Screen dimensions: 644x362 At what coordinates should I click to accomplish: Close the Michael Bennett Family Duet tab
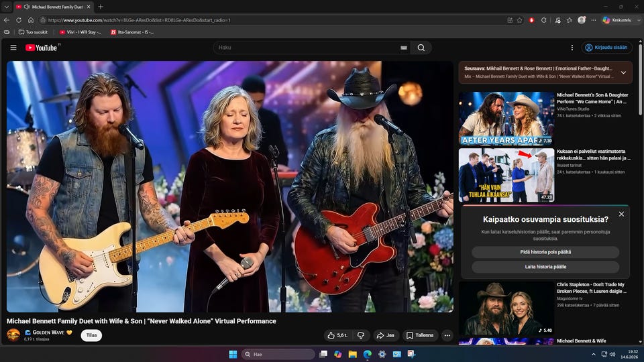click(89, 7)
